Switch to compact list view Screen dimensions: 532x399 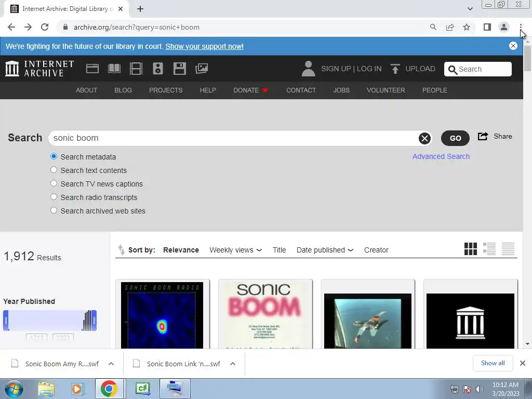click(508, 249)
